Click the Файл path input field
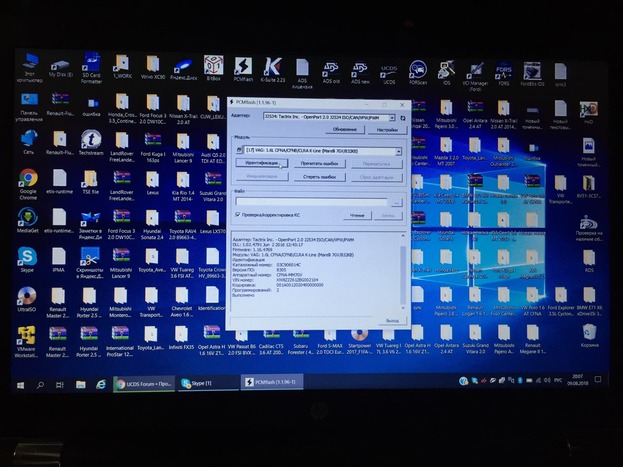Screen dimensions: 623x467 312,201
